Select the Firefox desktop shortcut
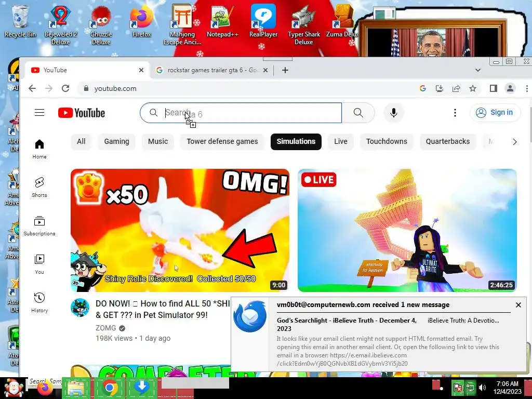Image resolution: width=532 pixels, height=399 pixels. [141, 20]
